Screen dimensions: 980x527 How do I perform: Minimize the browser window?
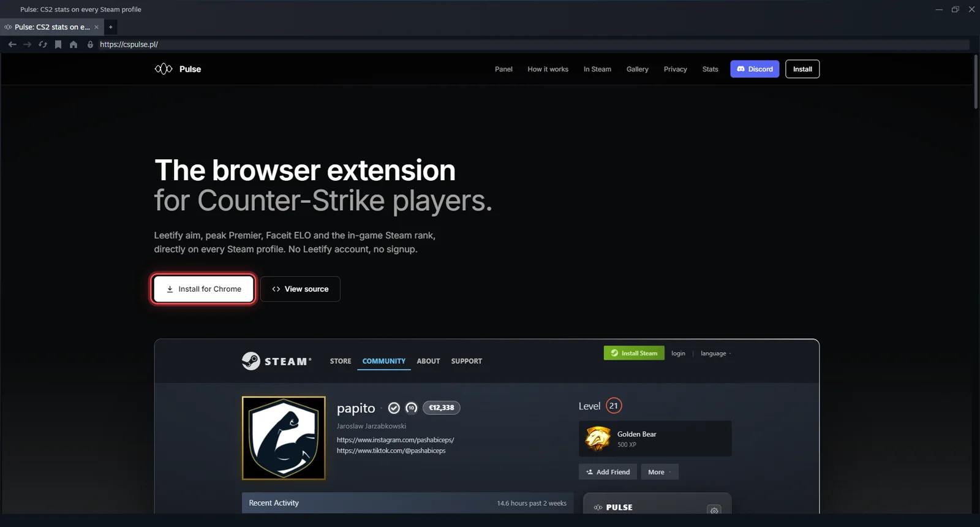(939, 9)
